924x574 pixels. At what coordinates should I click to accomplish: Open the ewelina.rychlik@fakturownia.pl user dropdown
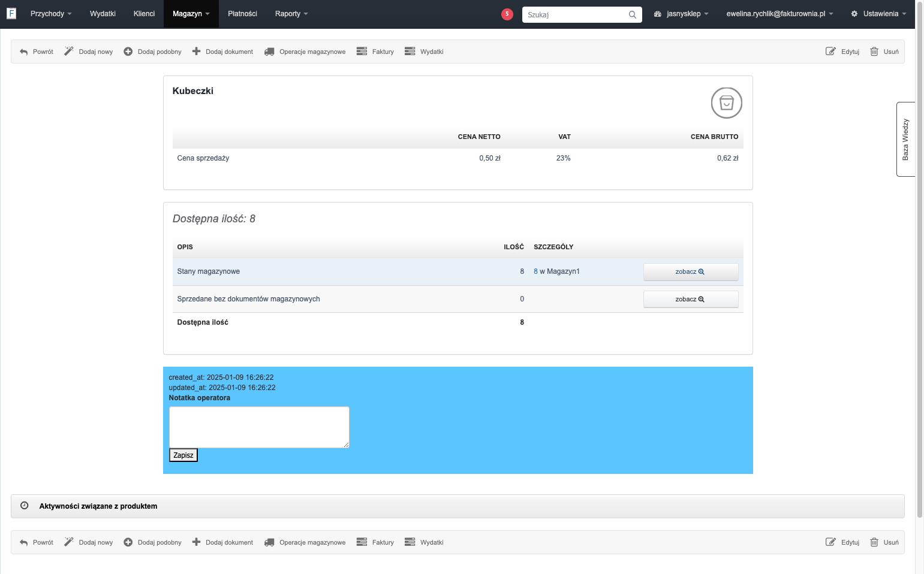pos(779,14)
